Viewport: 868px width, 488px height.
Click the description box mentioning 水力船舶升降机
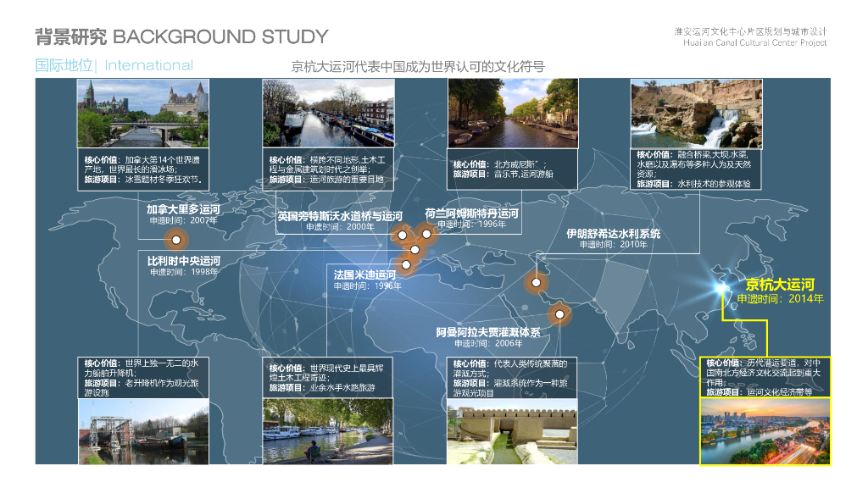(x=143, y=377)
